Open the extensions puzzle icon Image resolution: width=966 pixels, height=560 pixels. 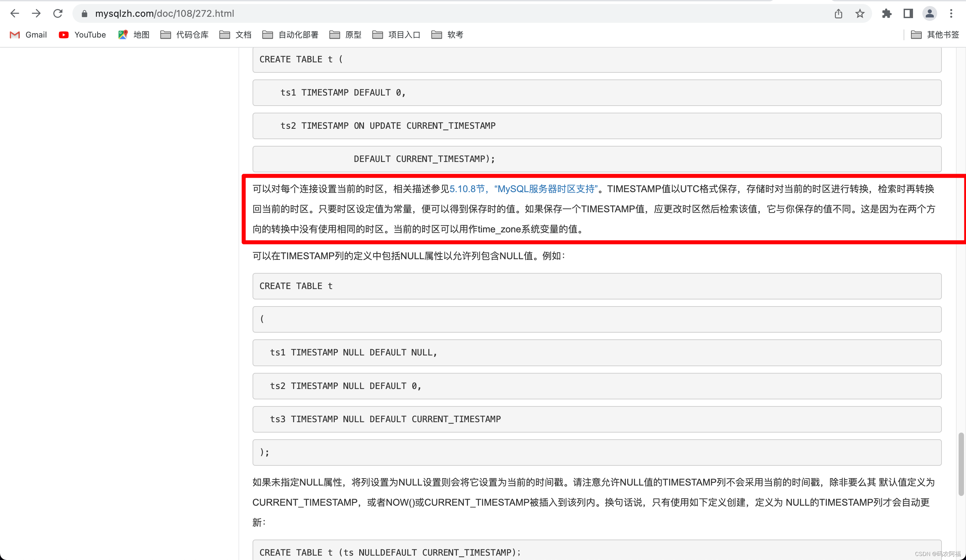click(x=887, y=14)
